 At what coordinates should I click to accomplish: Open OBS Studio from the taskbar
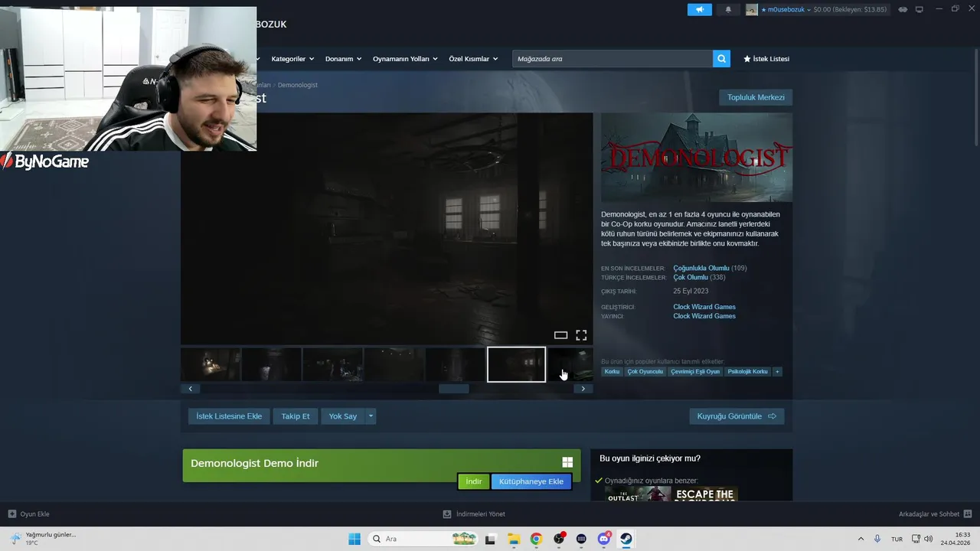pyautogui.click(x=559, y=539)
